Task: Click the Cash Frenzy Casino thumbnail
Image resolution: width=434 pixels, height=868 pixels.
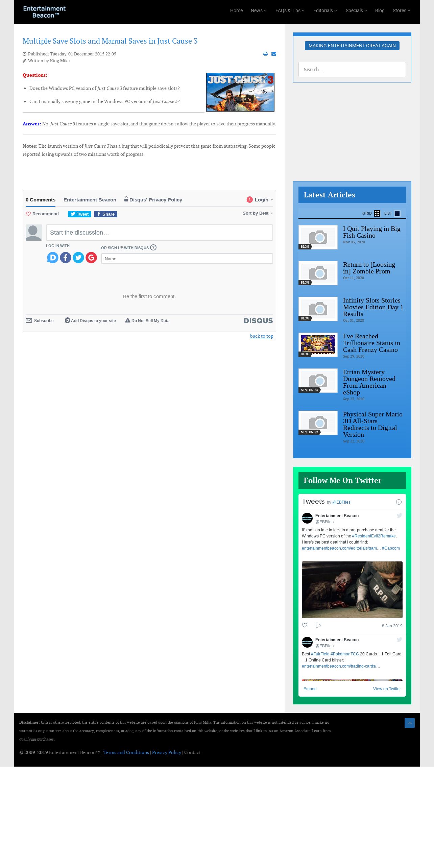Action: [x=318, y=345]
